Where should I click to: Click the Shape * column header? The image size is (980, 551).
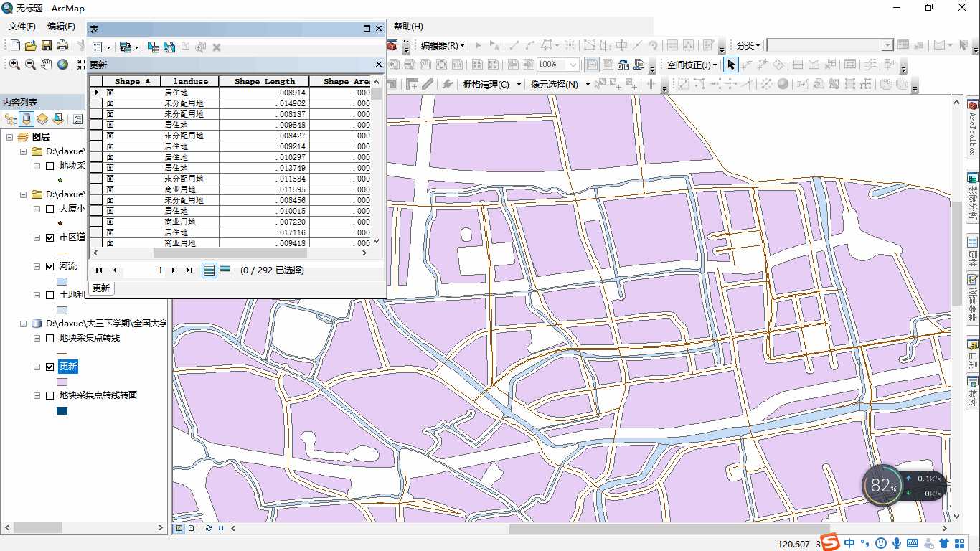tap(132, 82)
